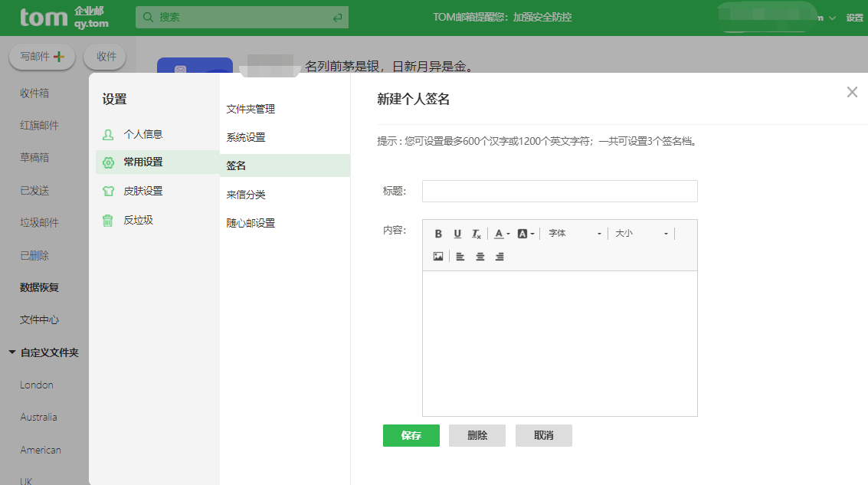
Task: Collapse the 自定义文件夹 folder tree
Action: click(12, 352)
